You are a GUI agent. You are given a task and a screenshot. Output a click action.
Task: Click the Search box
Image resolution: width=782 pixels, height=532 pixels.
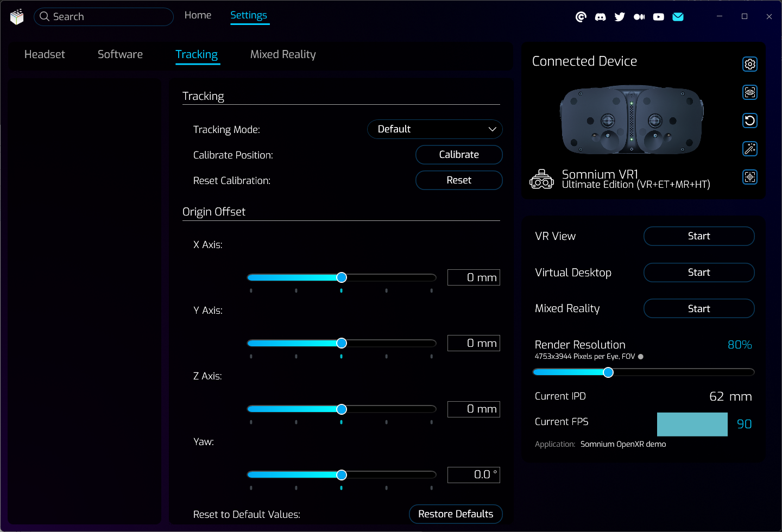click(103, 17)
